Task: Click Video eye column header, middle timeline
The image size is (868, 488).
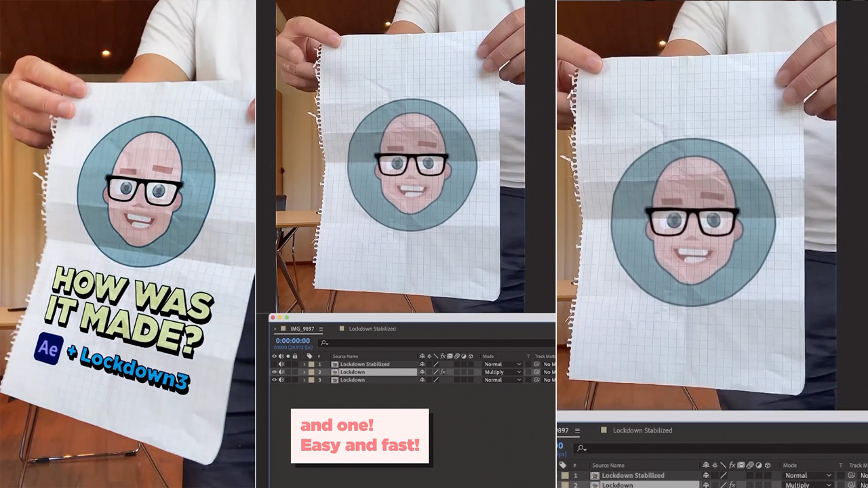Action: (275, 356)
